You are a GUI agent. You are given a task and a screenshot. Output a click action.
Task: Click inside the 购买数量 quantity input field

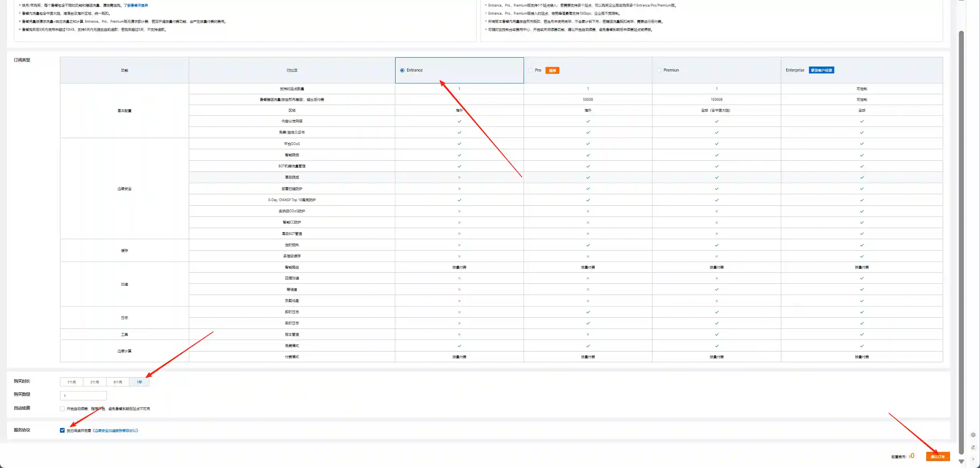pyautogui.click(x=83, y=395)
